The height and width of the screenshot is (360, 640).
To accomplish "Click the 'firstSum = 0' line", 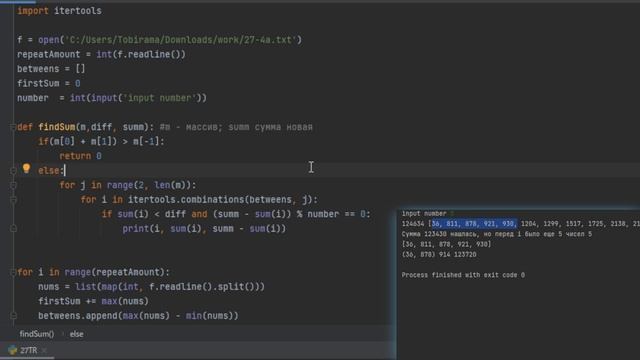I will 49,84.
